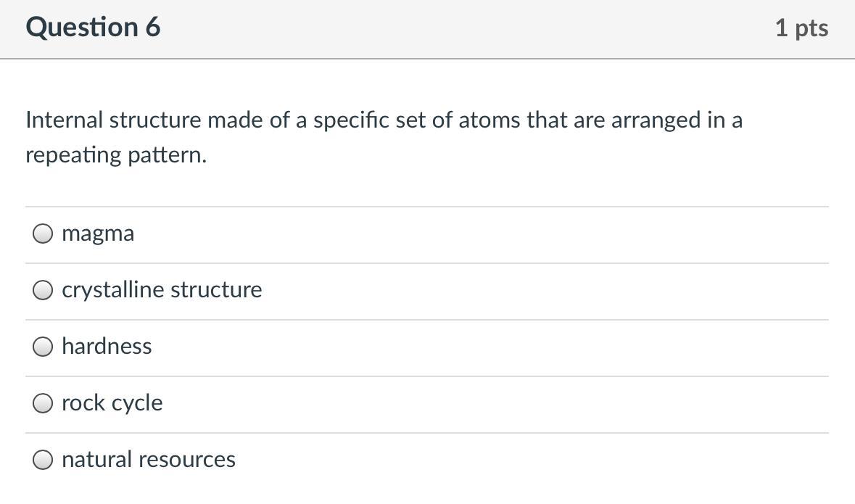Select the magma radio button
Image resolution: width=855 pixels, height=504 pixels.
(x=43, y=234)
